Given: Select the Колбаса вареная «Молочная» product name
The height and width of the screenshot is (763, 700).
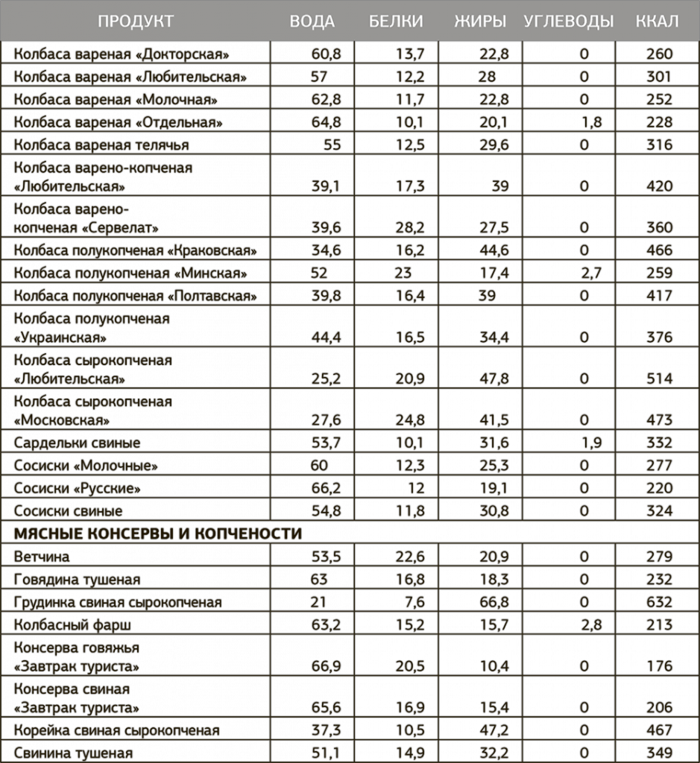Looking at the screenshot, I should [116, 100].
